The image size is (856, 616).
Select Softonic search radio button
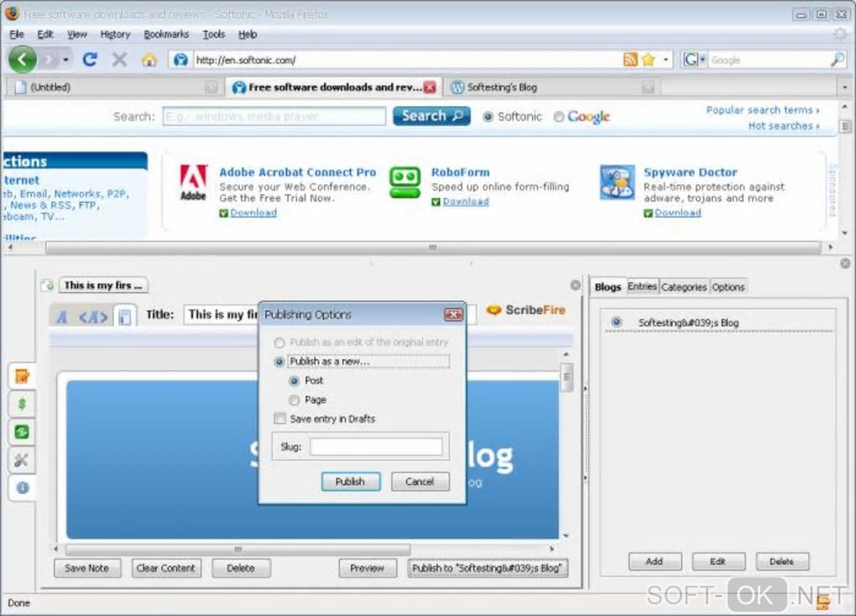[488, 117]
